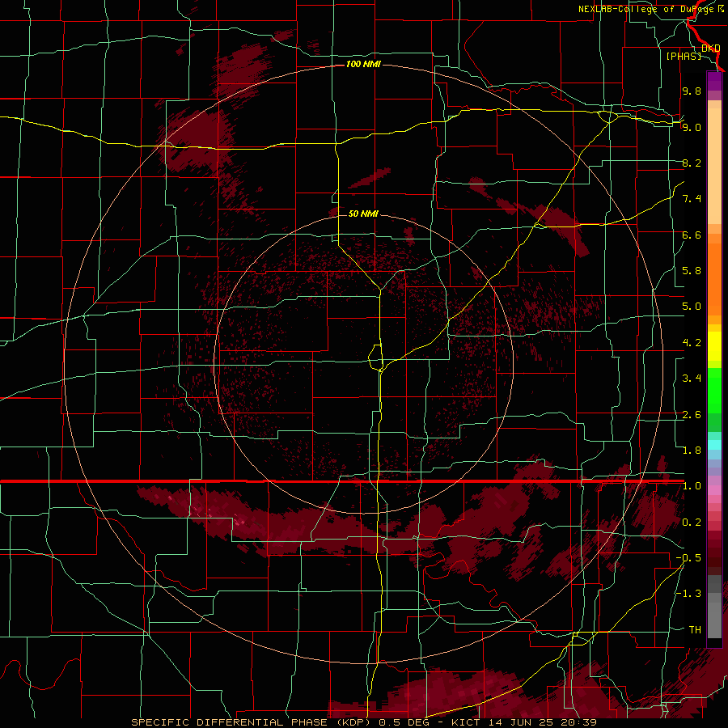Click the 1.0 legend value
Viewport: 728px width, 728px height.
click(692, 486)
